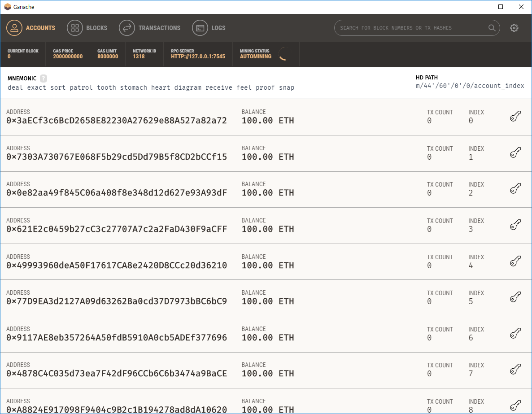Open the Accounts tab icon
Viewport: 532px width, 414px height.
point(14,27)
